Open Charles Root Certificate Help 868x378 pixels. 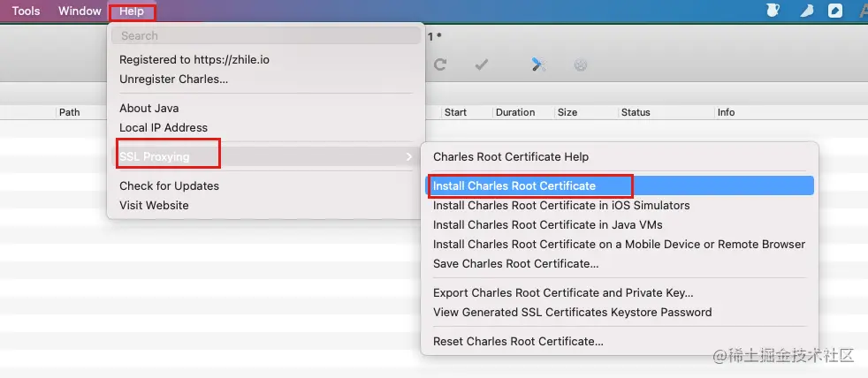[620, 157]
